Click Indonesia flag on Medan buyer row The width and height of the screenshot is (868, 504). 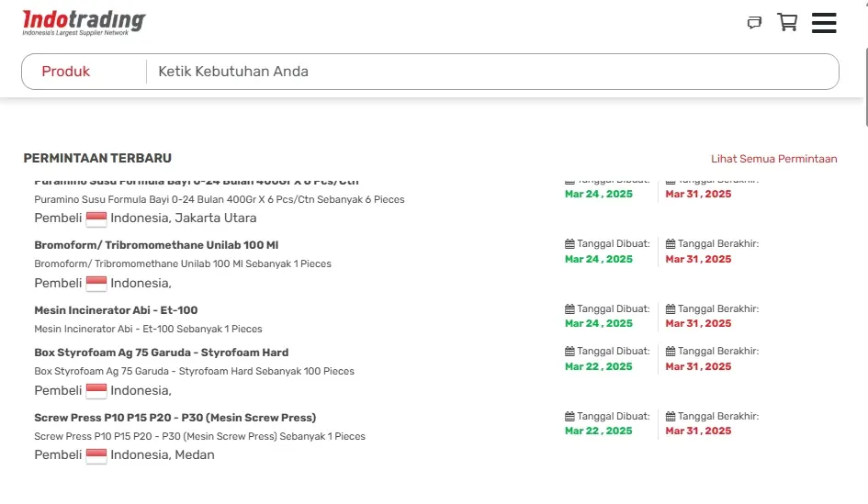coord(96,455)
